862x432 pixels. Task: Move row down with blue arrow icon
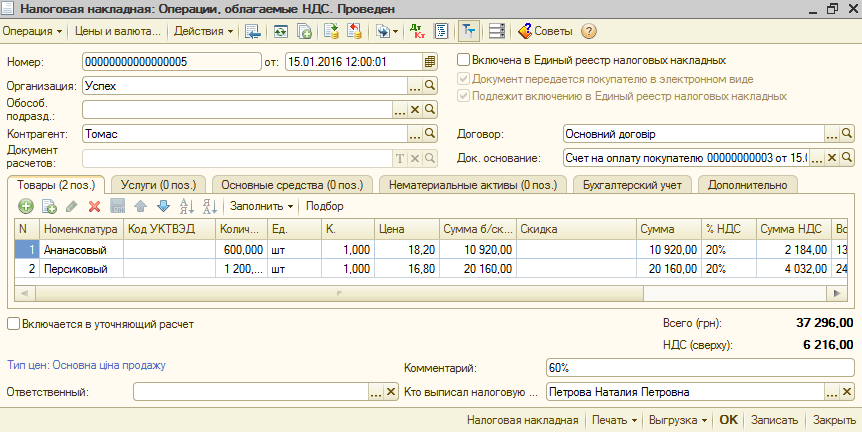point(163,206)
